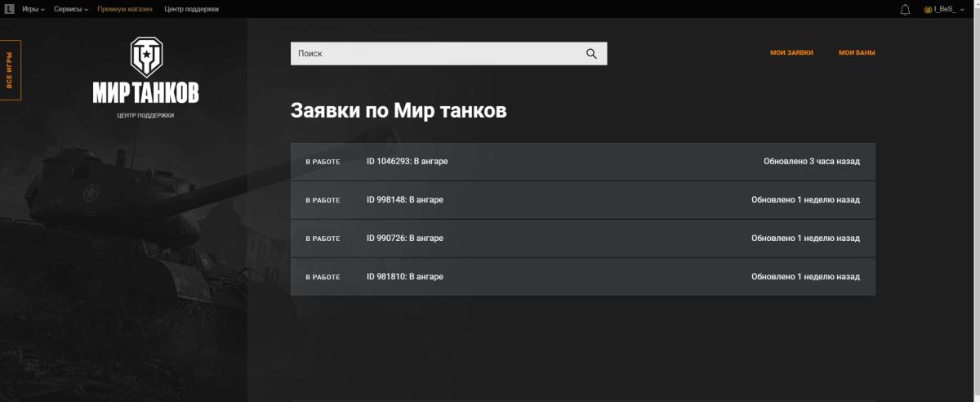Viewport: 980px width, 402px height.
Task: Open the notifications bell
Action: tap(905, 9)
